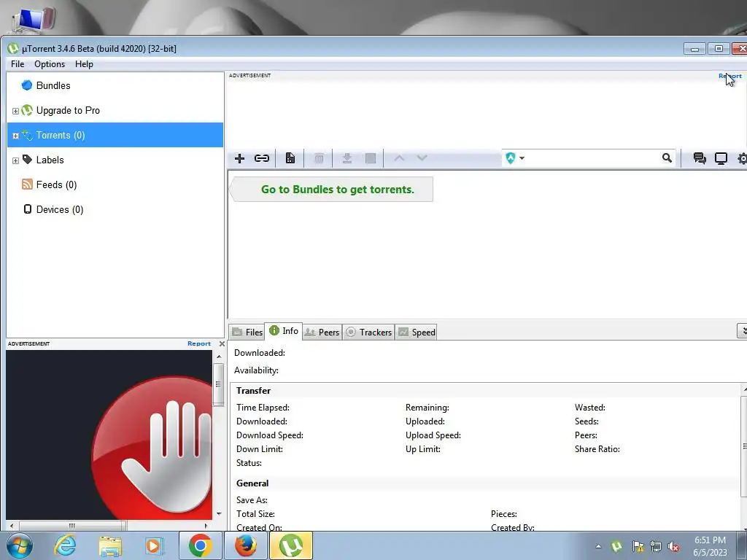Click ad panel scroll left arrow
The width and height of the screenshot is (747, 560).
point(12,526)
